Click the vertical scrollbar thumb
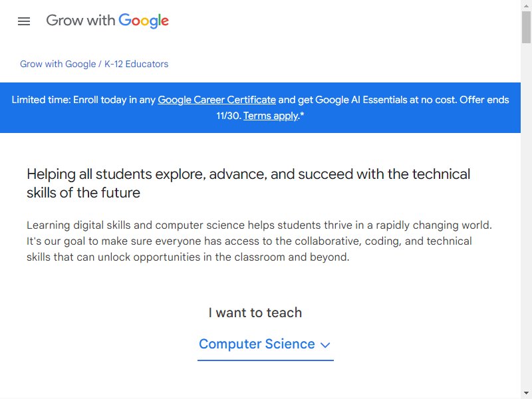The height and width of the screenshot is (399, 532). [x=526, y=27]
